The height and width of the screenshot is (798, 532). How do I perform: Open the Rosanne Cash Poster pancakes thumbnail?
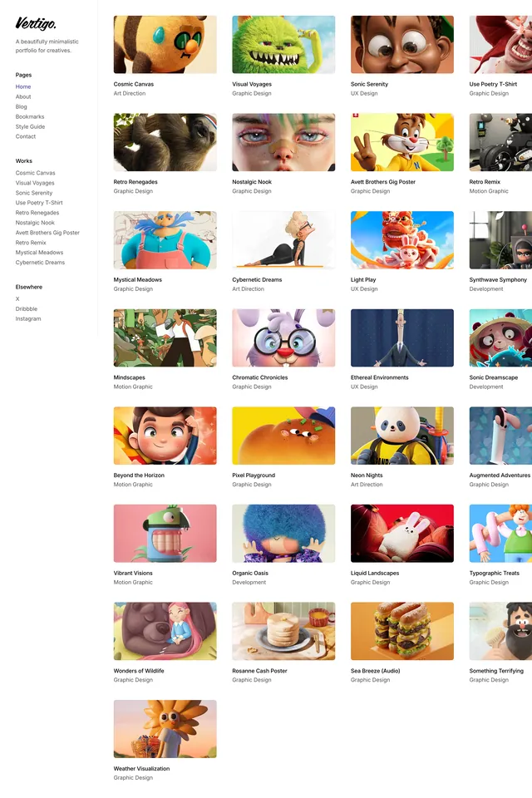(283, 631)
